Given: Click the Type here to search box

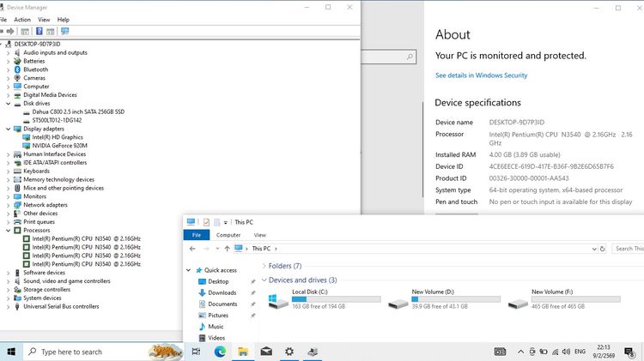Looking at the screenshot, I should pos(103,352).
